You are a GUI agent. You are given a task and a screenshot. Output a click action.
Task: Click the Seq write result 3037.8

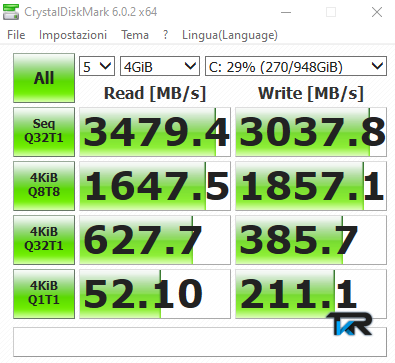click(x=311, y=132)
